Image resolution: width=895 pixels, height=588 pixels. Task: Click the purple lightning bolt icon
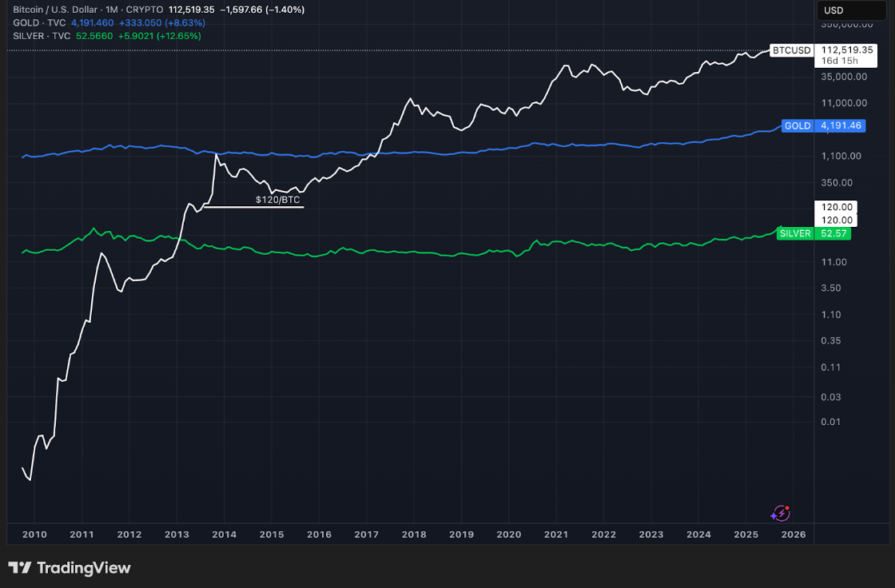coord(780,514)
